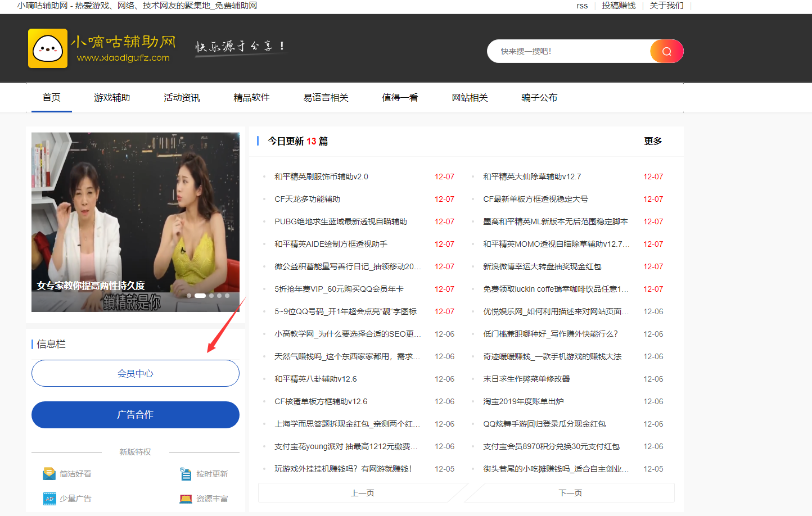The width and height of the screenshot is (812, 516).
Task: Open the rss link in top bar
Action: pyautogui.click(x=582, y=6)
